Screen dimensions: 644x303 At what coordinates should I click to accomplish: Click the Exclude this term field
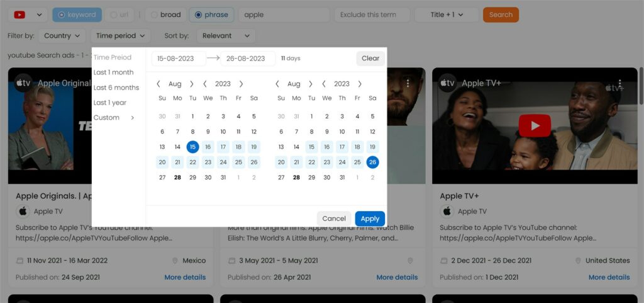[x=372, y=14]
